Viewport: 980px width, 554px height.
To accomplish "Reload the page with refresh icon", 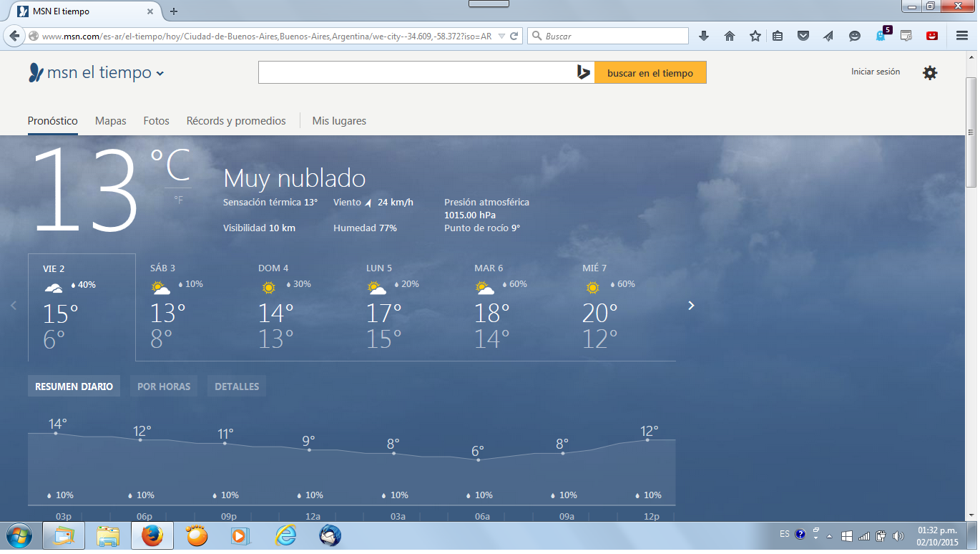I will point(514,36).
